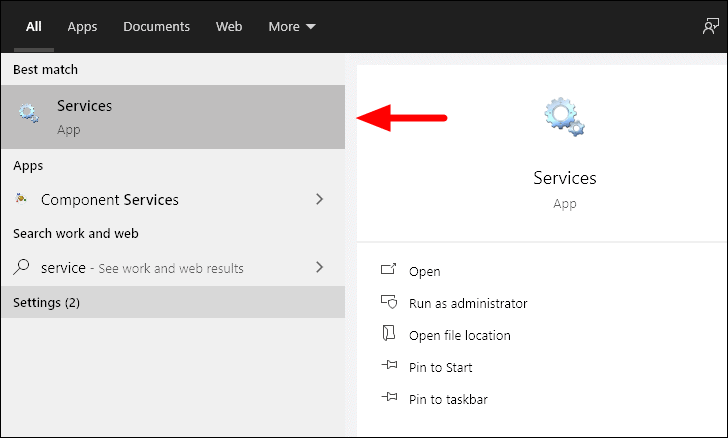Viewport: 728px width, 438px height.
Task: Choose Open file location option
Action: 460,335
